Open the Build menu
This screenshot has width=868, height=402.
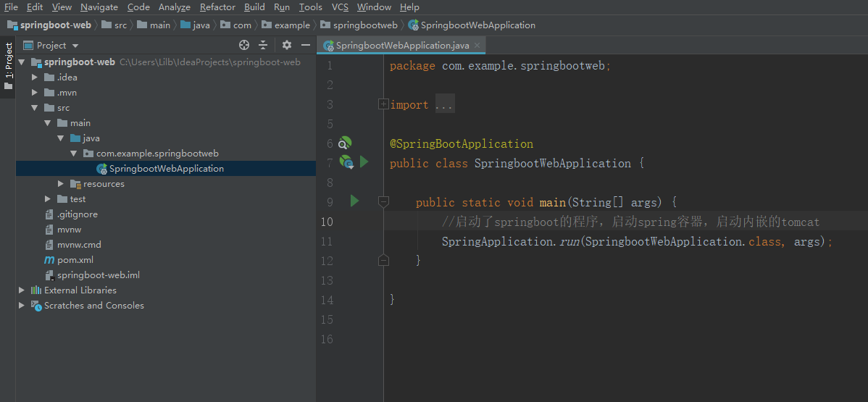[x=254, y=7]
